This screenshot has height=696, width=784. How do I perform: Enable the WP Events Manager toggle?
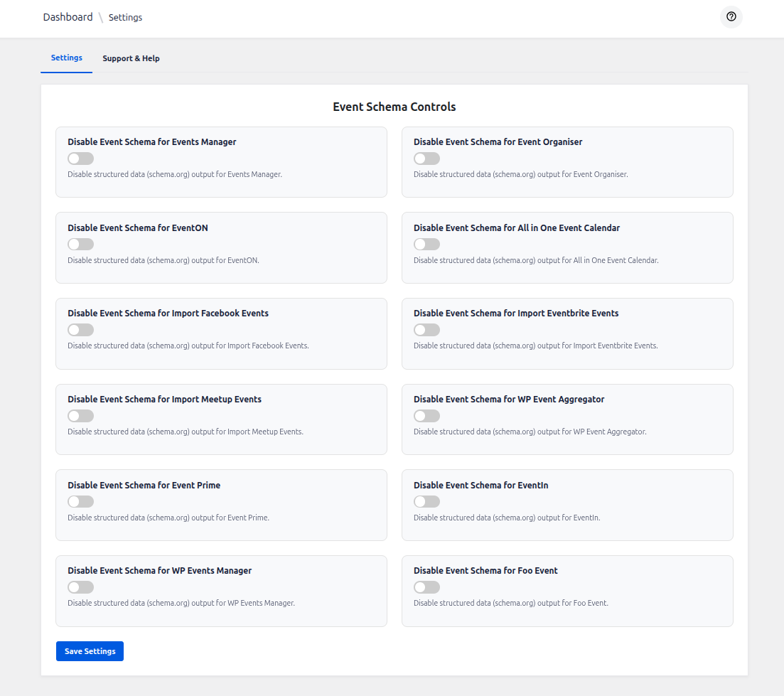pyautogui.click(x=80, y=587)
